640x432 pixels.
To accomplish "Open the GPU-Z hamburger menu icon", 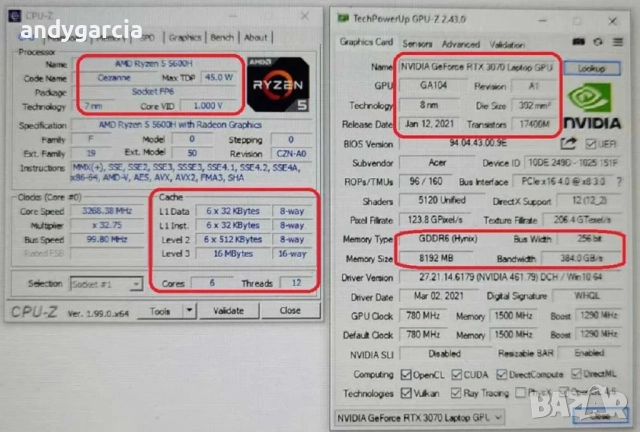I will [x=618, y=42].
